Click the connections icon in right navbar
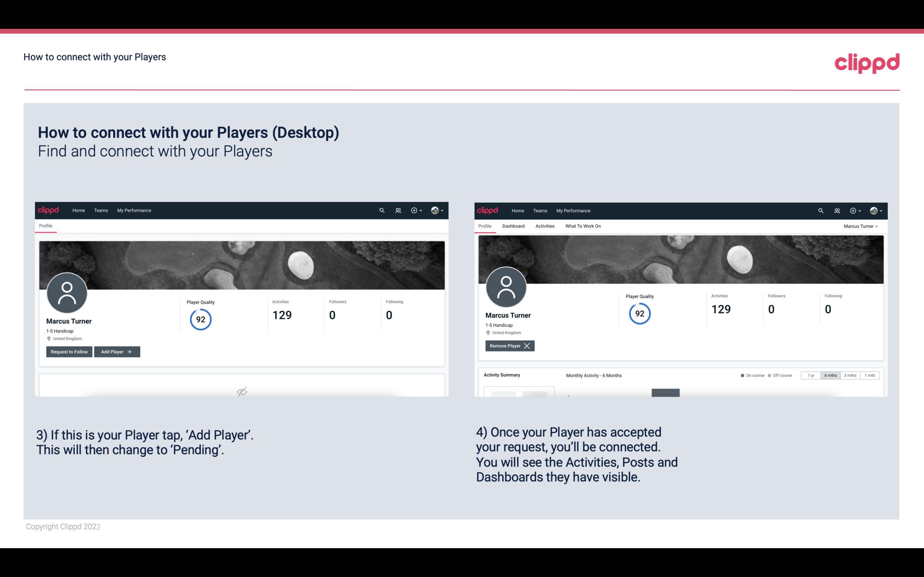The image size is (924, 577). (x=837, y=210)
